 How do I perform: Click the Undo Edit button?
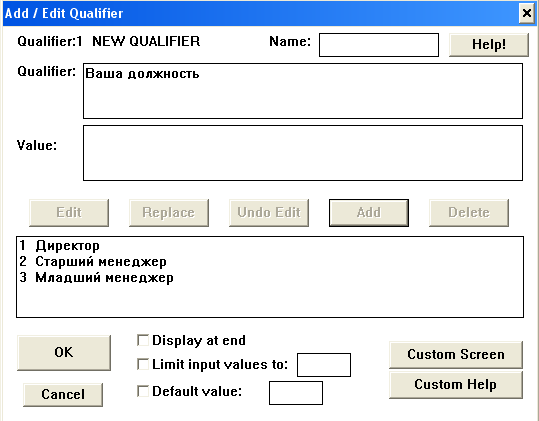coord(269,213)
